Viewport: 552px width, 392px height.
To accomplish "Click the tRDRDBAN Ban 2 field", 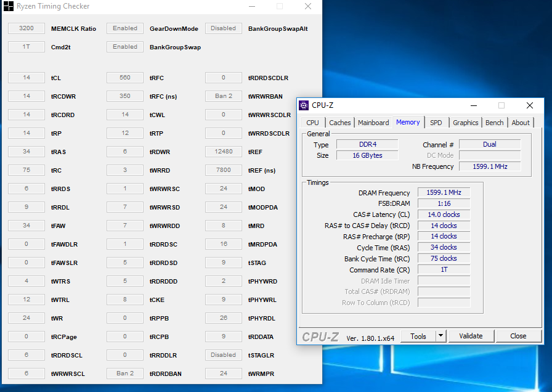I will [x=125, y=374].
